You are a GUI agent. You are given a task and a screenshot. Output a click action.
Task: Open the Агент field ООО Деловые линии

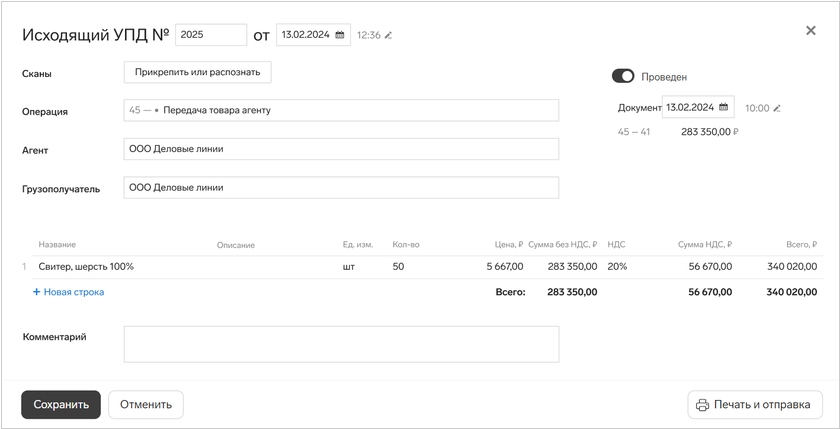tap(341, 149)
